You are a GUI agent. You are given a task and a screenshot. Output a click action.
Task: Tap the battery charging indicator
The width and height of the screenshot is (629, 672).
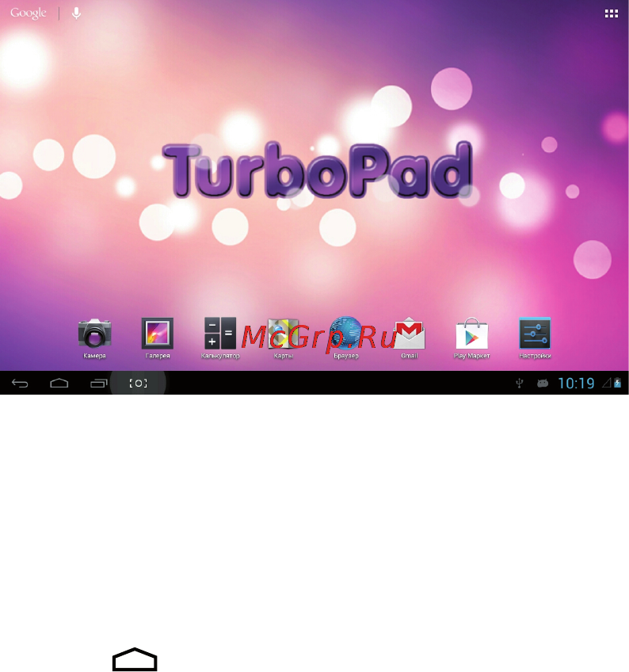(x=617, y=383)
